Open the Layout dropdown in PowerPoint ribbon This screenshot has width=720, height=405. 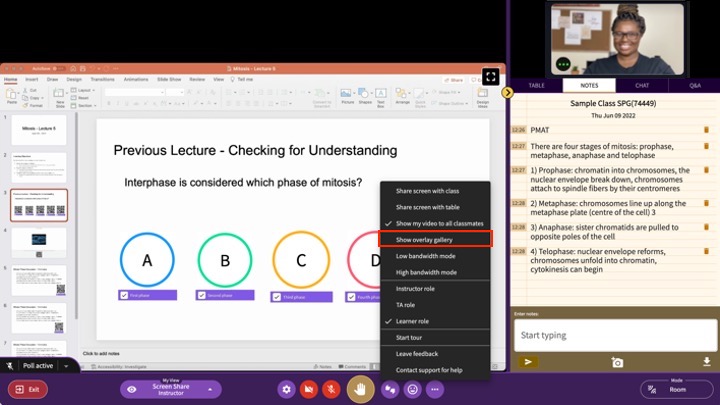(84, 90)
